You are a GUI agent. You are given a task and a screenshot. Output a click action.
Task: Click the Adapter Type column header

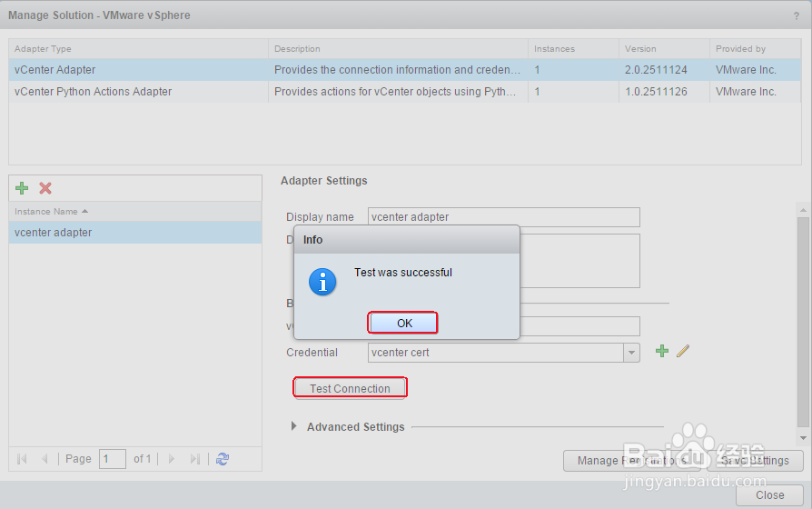(x=138, y=49)
